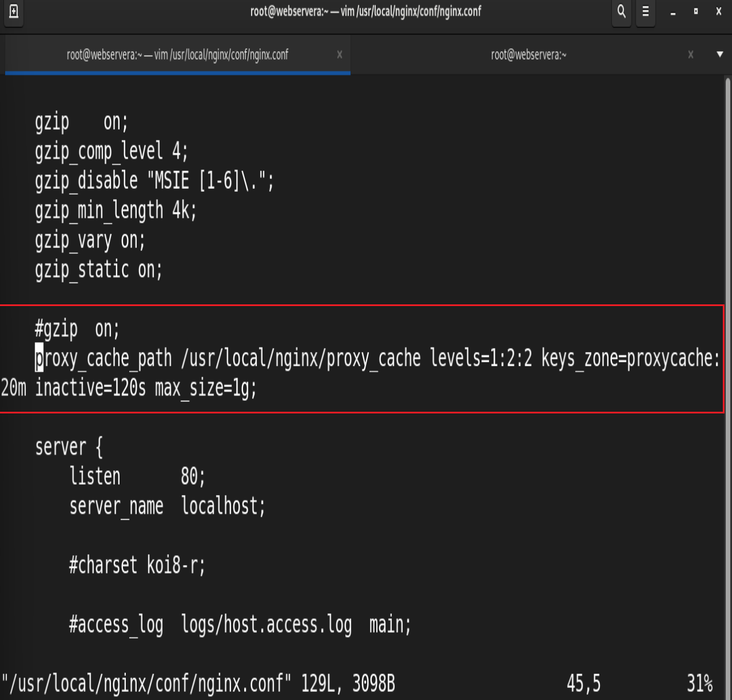This screenshot has width=732, height=700.
Task: Click the 'inactive=120s' parameter
Action: 91,388
